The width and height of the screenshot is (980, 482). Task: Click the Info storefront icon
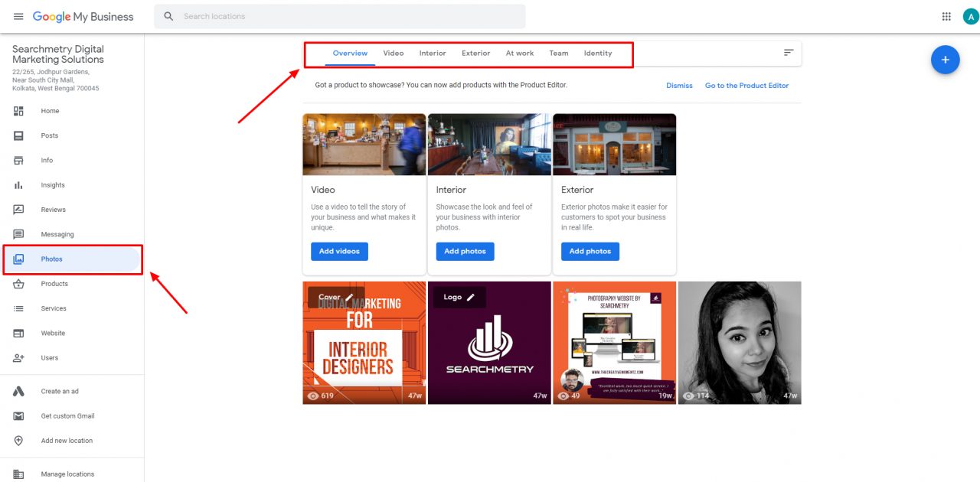coord(19,160)
